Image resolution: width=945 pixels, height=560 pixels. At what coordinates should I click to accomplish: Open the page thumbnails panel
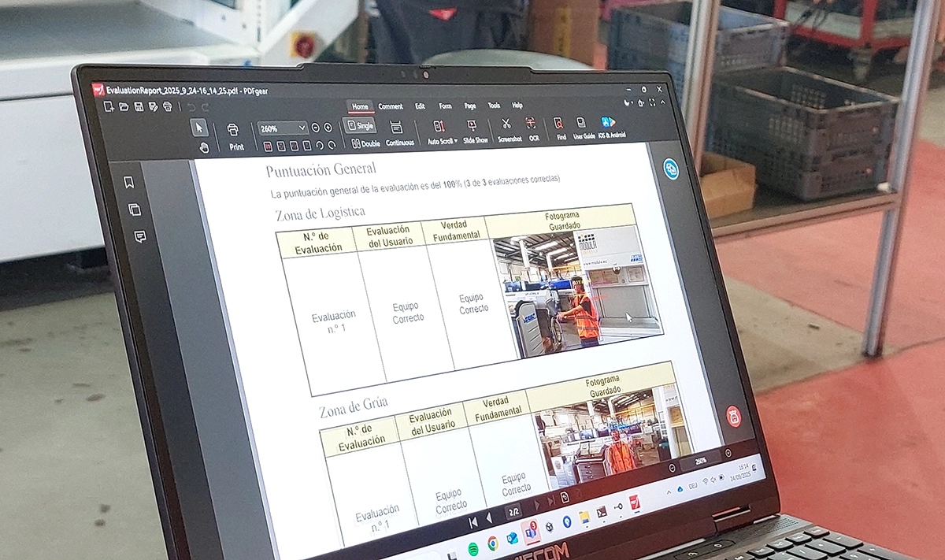(134, 210)
